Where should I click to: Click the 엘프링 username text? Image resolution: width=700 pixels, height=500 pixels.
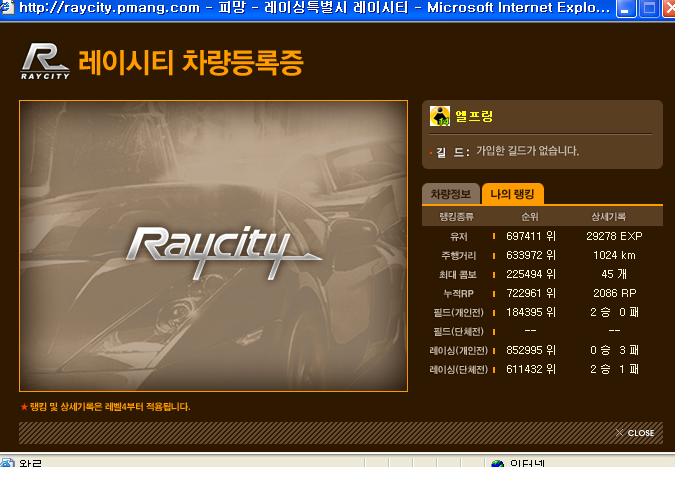tap(474, 116)
